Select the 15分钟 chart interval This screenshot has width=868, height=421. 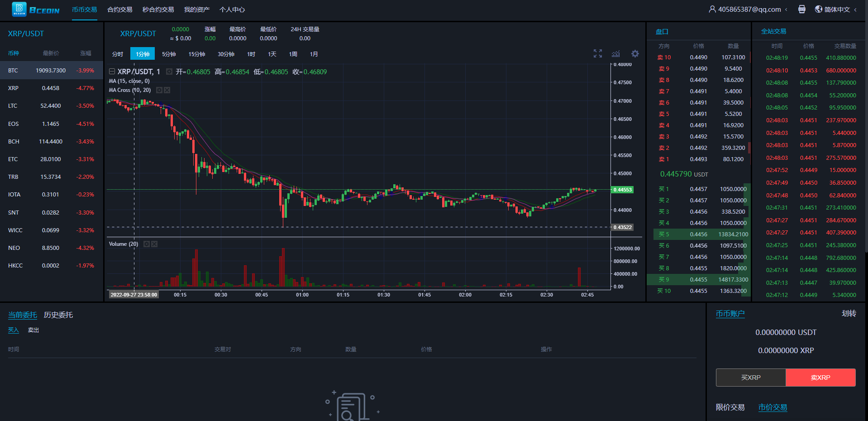click(196, 54)
